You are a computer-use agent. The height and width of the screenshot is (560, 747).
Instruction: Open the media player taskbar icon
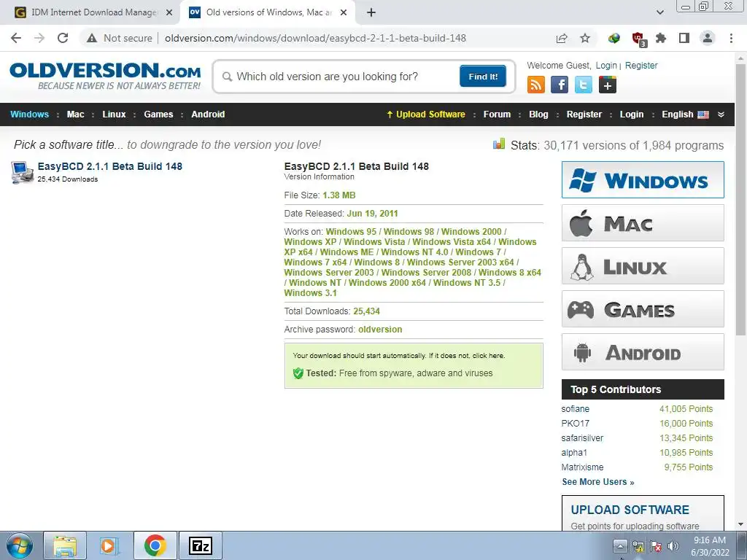pyautogui.click(x=109, y=545)
